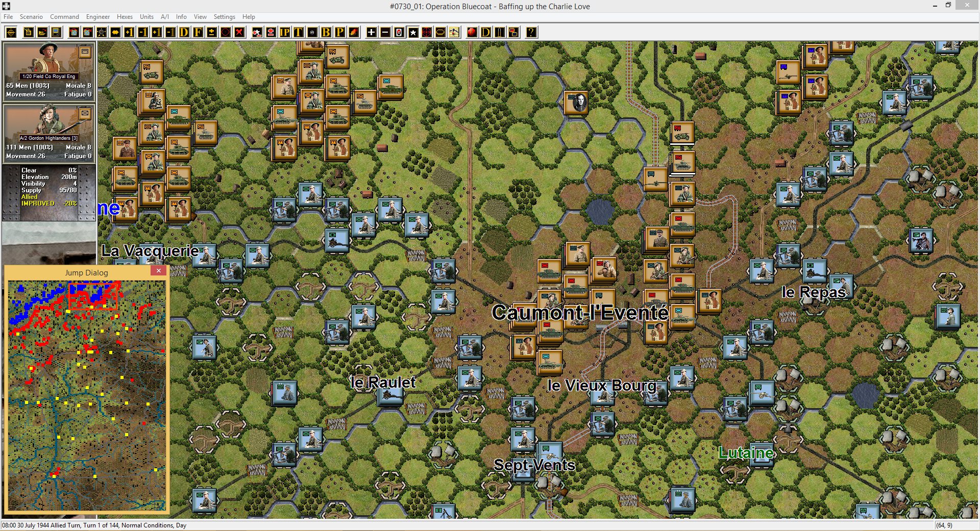Click the commander portrait counter on the map
Viewport: 980px width, 531px height.
(x=576, y=103)
